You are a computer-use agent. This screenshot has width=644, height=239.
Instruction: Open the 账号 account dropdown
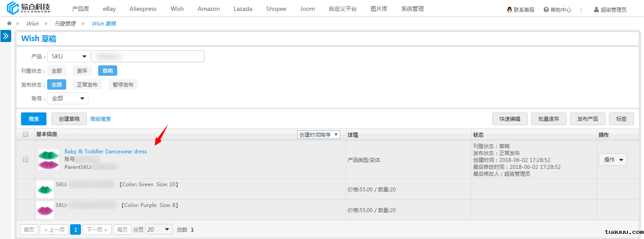tap(67, 98)
